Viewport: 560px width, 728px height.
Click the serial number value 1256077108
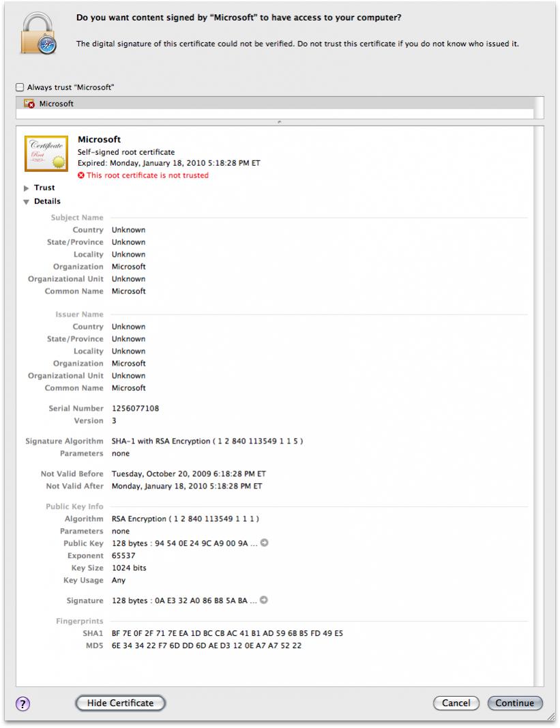point(135,408)
